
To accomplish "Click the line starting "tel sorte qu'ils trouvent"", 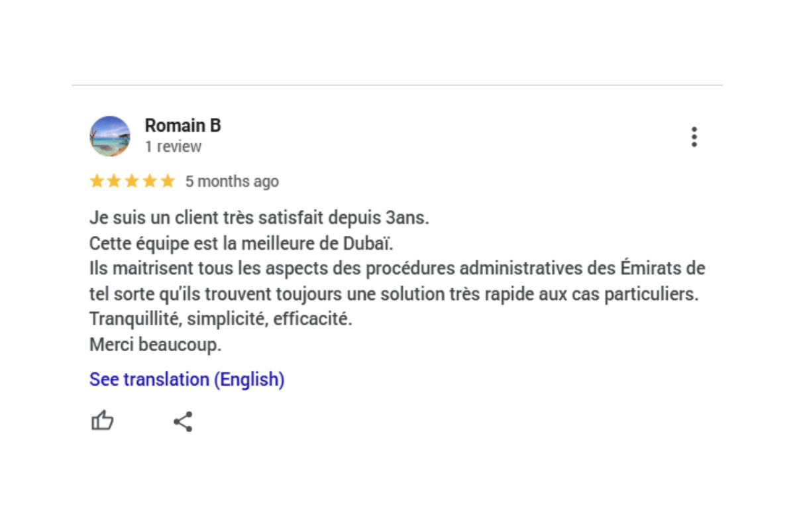I will (x=394, y=293).
